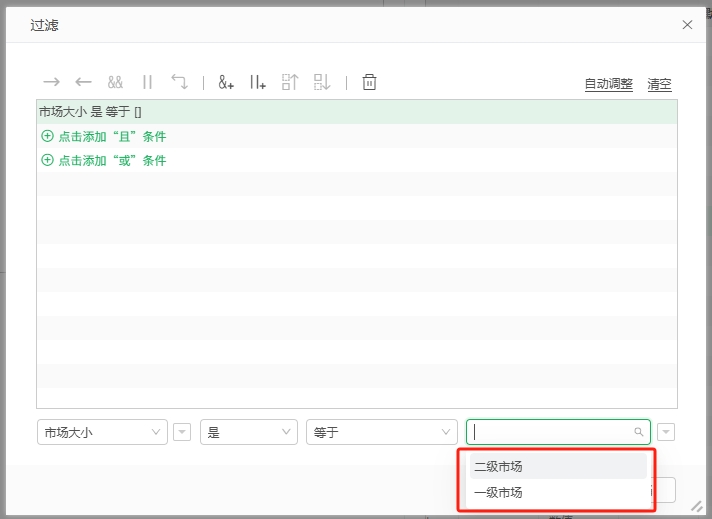Move condition up with the arrow icon
Viewport: 712px width, 519px height.
(290, 82)
